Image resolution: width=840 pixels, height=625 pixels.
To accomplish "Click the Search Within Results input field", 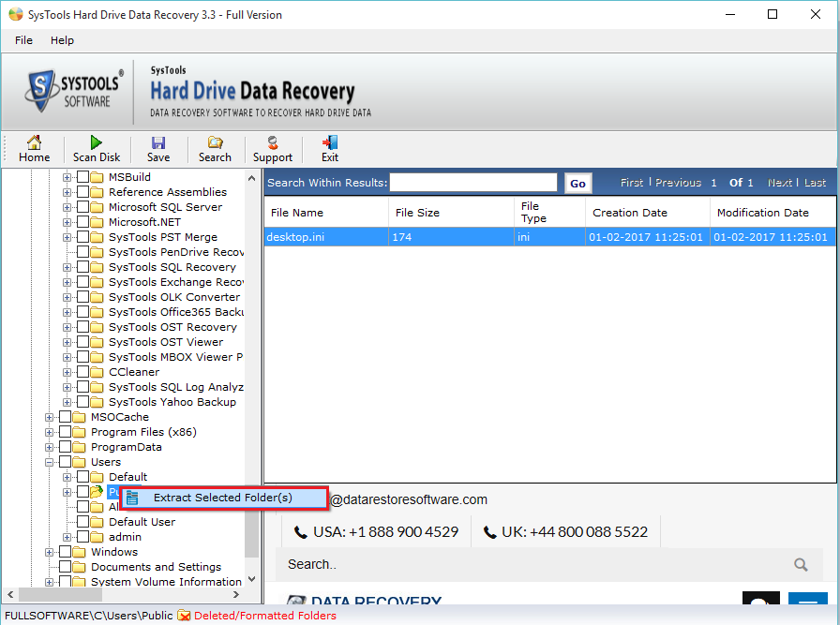I will click(473, 183).
